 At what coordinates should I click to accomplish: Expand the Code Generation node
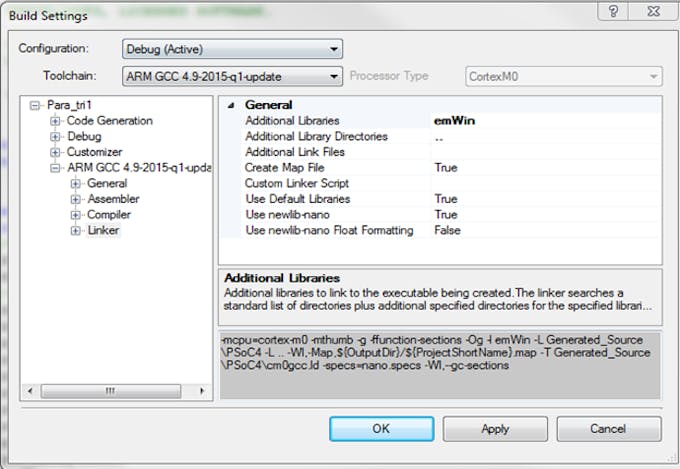point(55,121)
